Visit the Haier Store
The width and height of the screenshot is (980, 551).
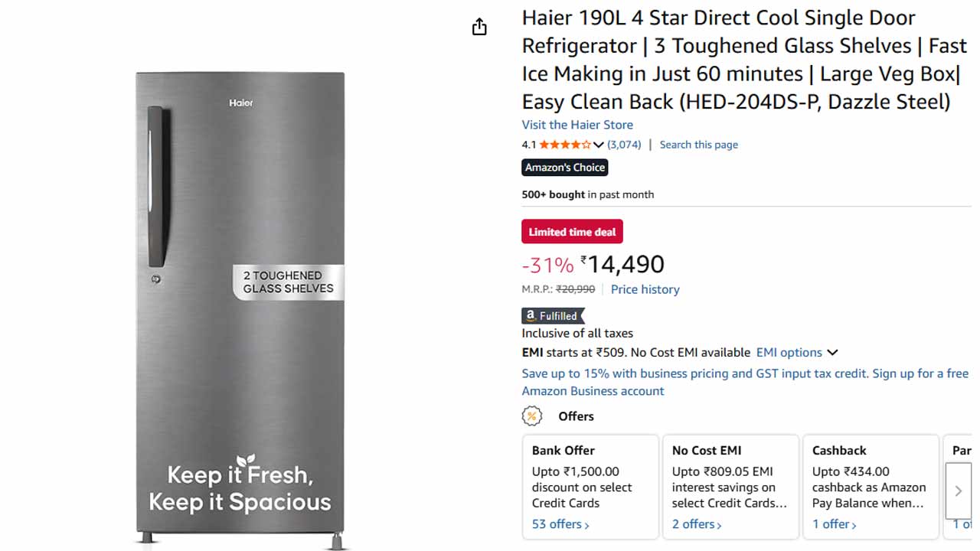(577, 125)
